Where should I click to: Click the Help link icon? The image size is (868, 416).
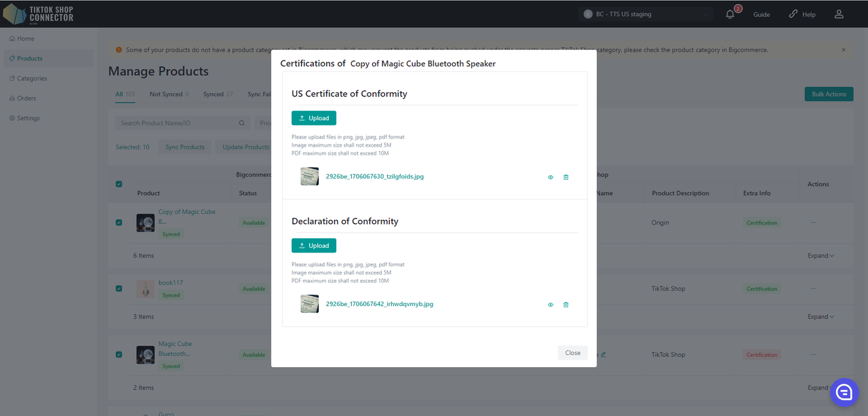coord(793,14)
